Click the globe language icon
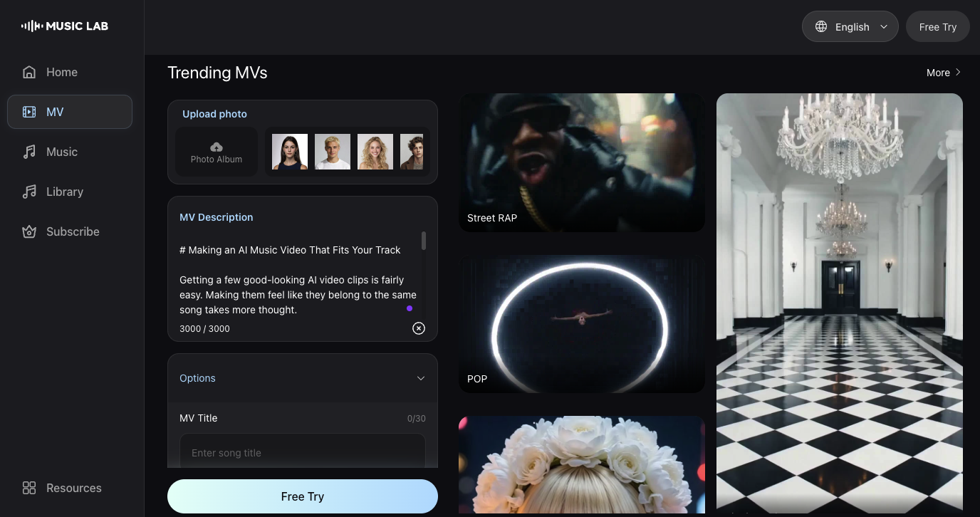The height and width of the screenshot is (517, 980). pyautogui.click(x=821, y=26)
